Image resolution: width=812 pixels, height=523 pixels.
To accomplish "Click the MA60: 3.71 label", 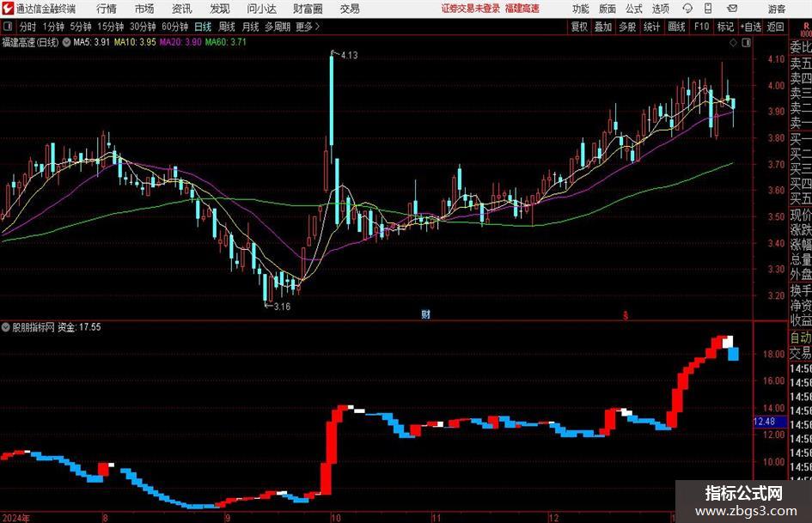I will pos(226,42).
